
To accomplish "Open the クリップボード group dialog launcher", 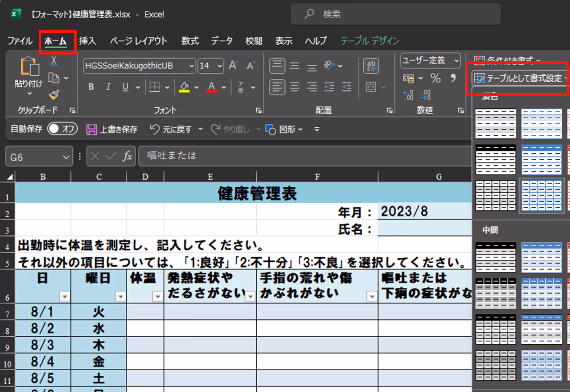I will (72, 111).
